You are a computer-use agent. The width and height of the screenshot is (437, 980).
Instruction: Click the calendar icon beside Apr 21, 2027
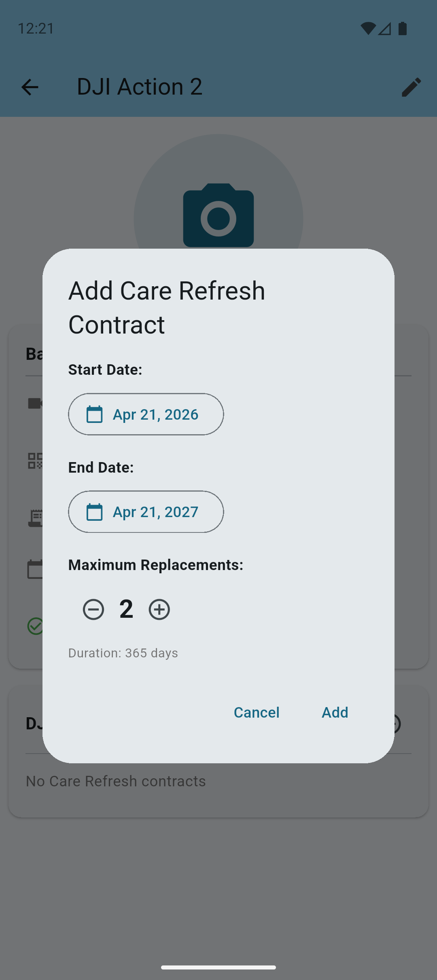pyautogui.click(x=95, y=512)
